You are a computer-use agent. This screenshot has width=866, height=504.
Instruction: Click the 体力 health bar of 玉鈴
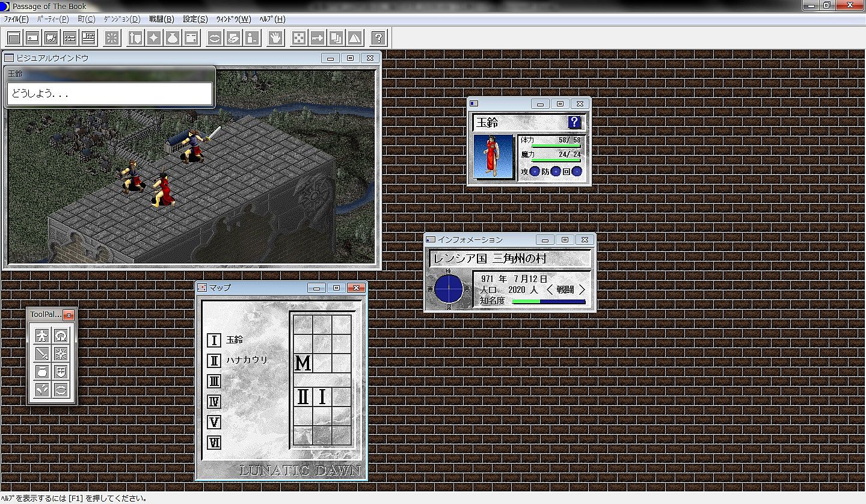pos(556,146)
